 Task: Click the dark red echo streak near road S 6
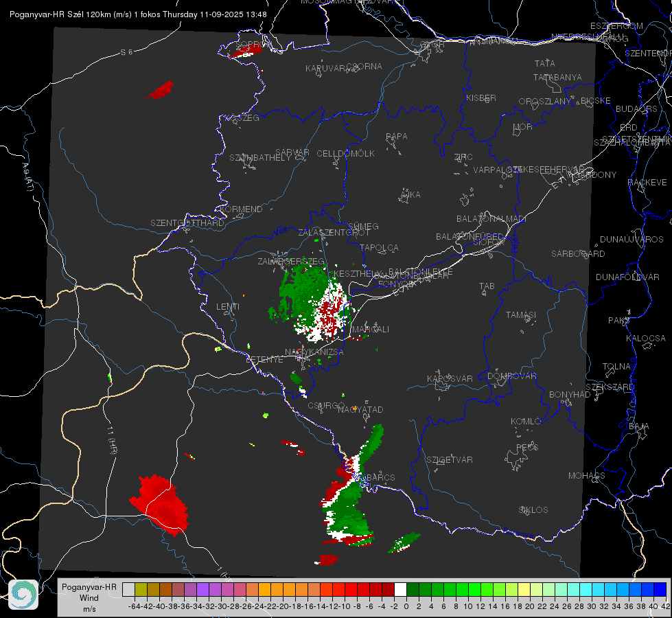161,91
